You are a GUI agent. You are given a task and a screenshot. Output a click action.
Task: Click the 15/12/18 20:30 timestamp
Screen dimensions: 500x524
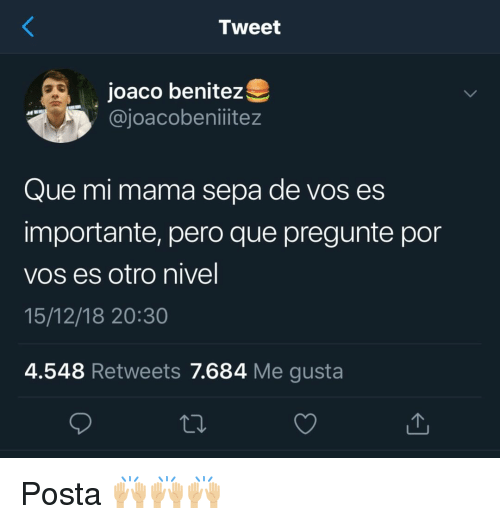pyautogui.click(x=96, y=316)
